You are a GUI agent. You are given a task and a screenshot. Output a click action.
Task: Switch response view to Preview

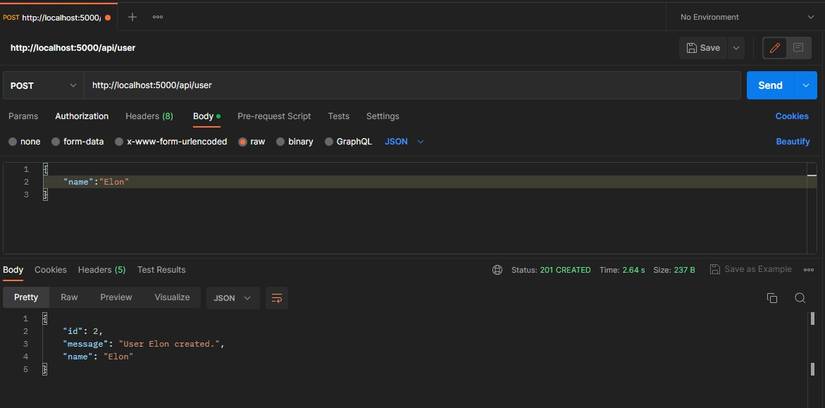116,297
